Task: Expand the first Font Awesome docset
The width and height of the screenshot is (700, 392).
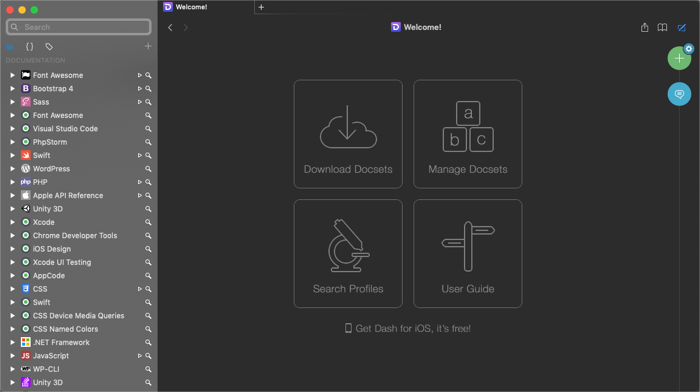Action: [12, 75]
